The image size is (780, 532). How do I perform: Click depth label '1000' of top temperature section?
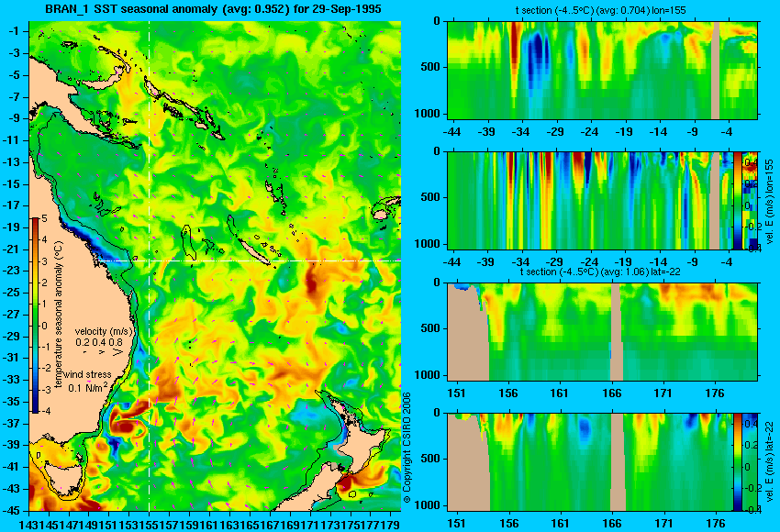(427, 114)
